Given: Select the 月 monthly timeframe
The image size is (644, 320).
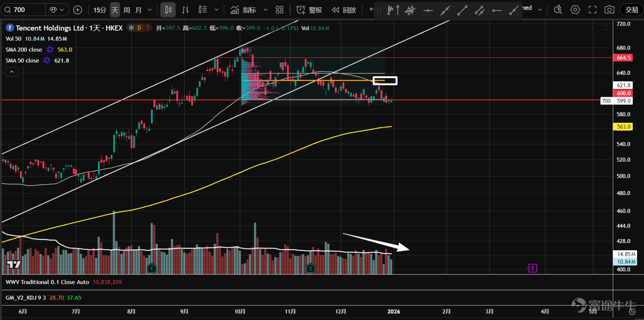Looking at the screenshot, I should click(138, 10).
